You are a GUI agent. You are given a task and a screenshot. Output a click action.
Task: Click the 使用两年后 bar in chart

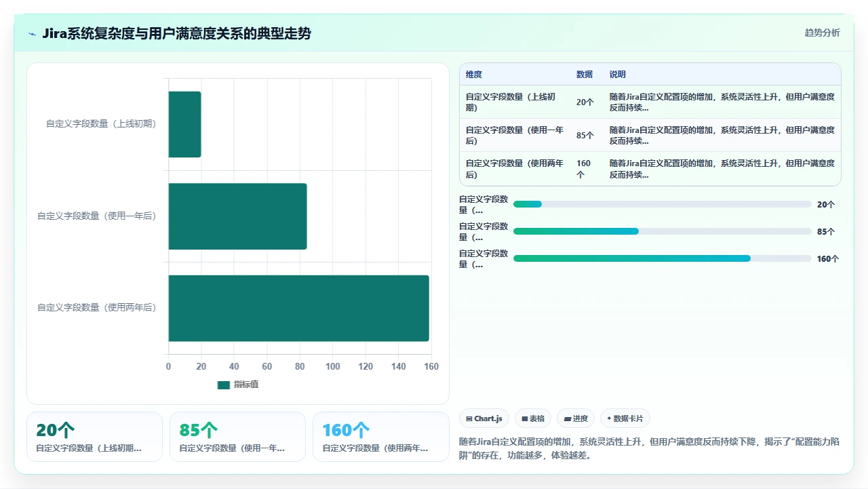299,308
